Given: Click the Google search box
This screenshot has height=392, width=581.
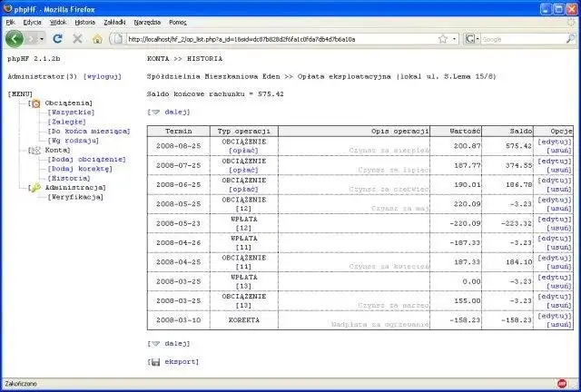Looking at the screenshot, I should 524,39.
